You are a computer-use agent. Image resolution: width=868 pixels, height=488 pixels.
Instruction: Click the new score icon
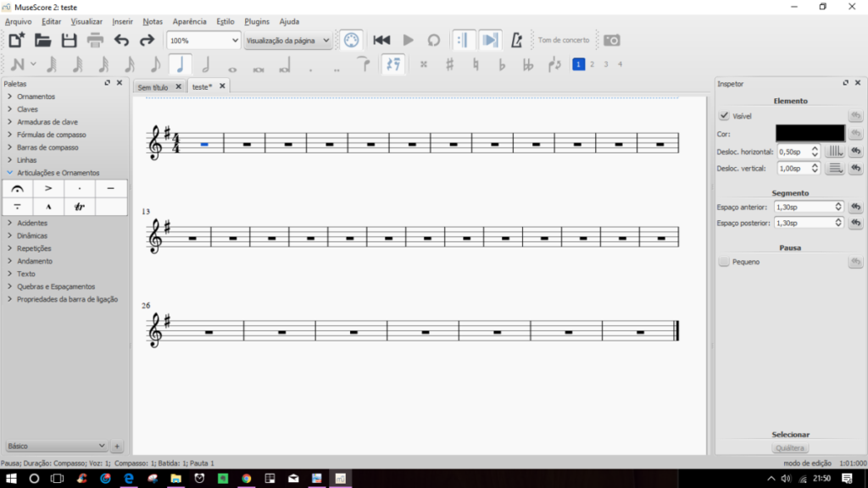(x=17, y=40)
